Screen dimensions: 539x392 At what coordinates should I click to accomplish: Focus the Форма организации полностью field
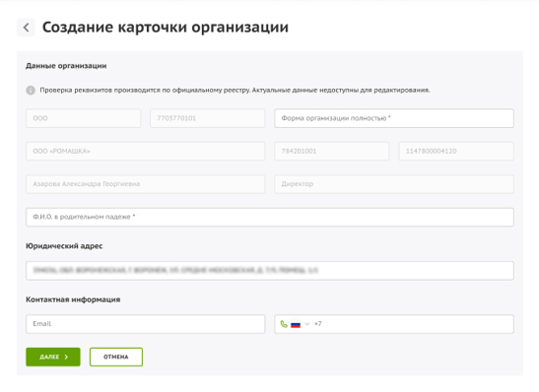pyautogui.click(x=394, y=118)
